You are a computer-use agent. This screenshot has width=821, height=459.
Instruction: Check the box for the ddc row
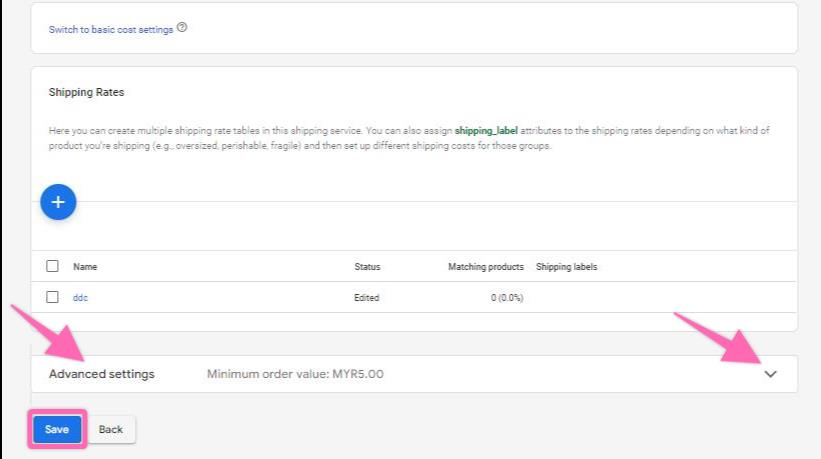coord(53,297)
